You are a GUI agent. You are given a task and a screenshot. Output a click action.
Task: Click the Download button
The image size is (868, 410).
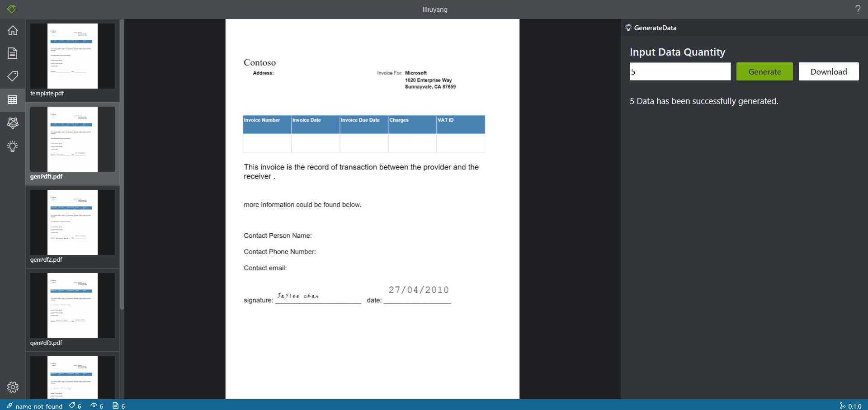pyautogui.click(x=829, y=71)
